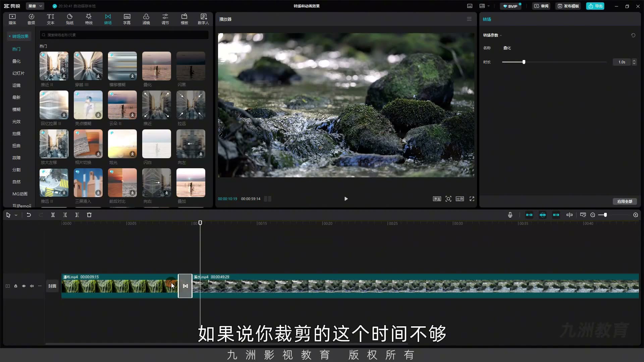Open the 滤镜 filter panel

(146, 19)
